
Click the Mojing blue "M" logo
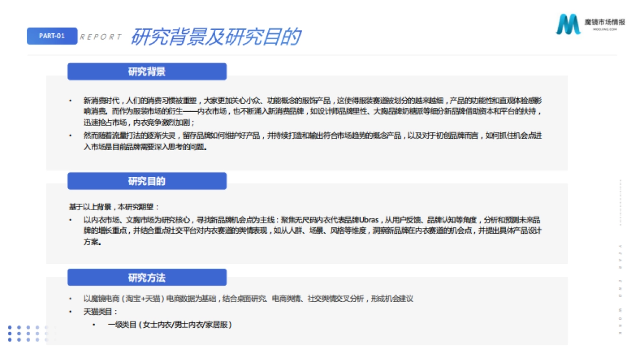tap(567, 24)
